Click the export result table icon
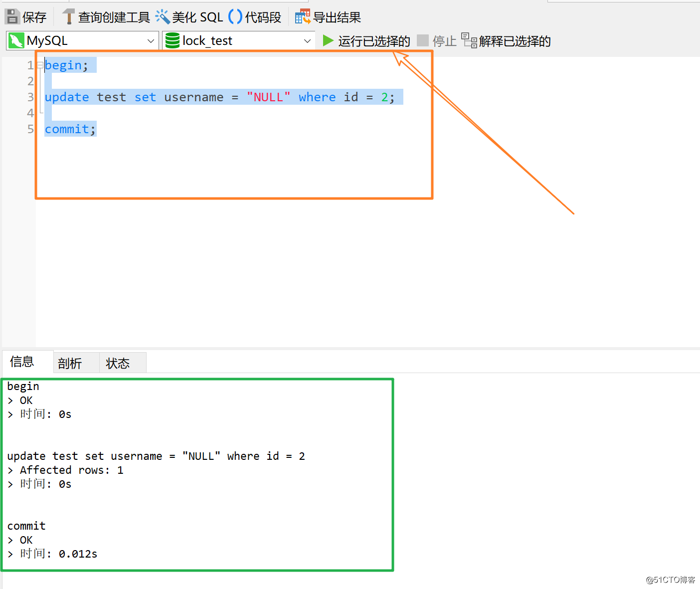Screen dimensions: 700x589 tap(302, 17)
